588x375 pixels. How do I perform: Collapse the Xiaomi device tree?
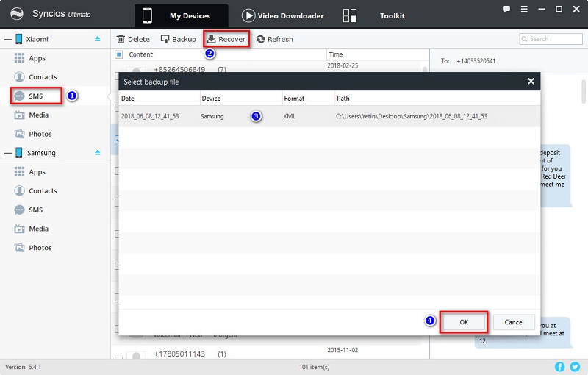point(8,39)
